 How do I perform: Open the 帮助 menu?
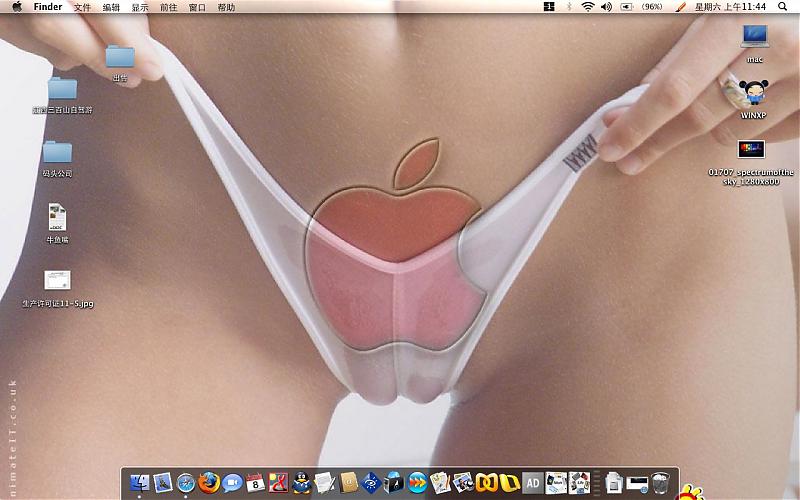point(226,7)
